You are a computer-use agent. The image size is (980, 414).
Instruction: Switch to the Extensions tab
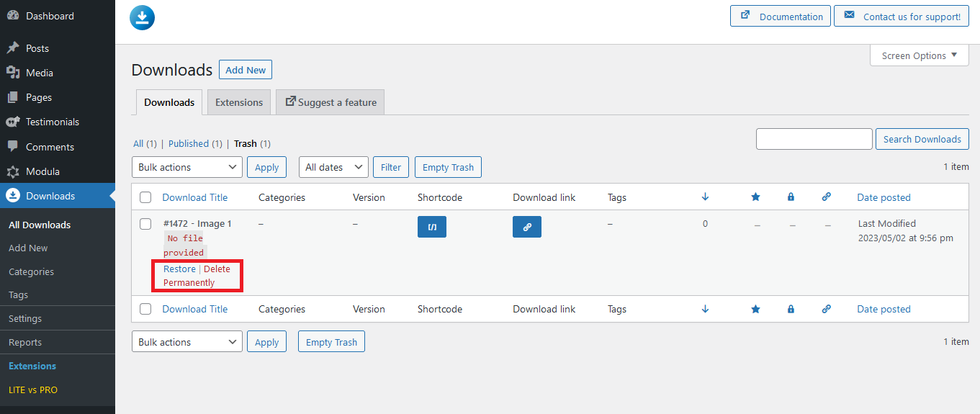click(x=239, y=102)
